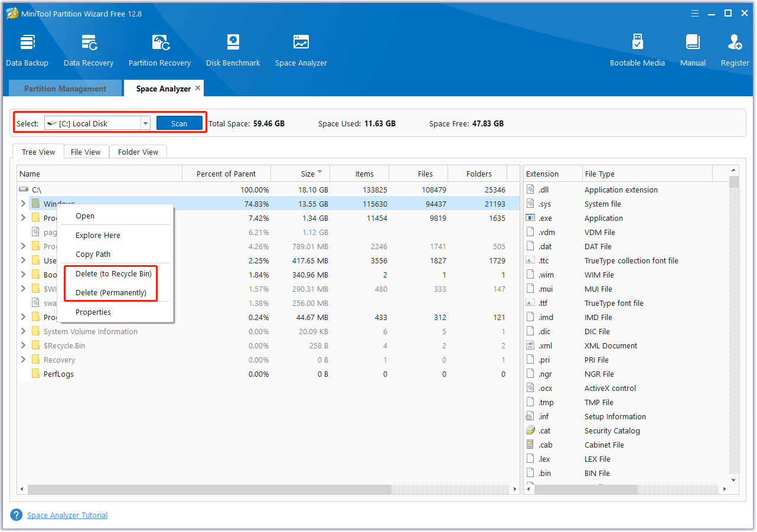The image size is (757, 532).
Task: Click the extension list vertical scrollbar
Action: [x=734, y=182]
